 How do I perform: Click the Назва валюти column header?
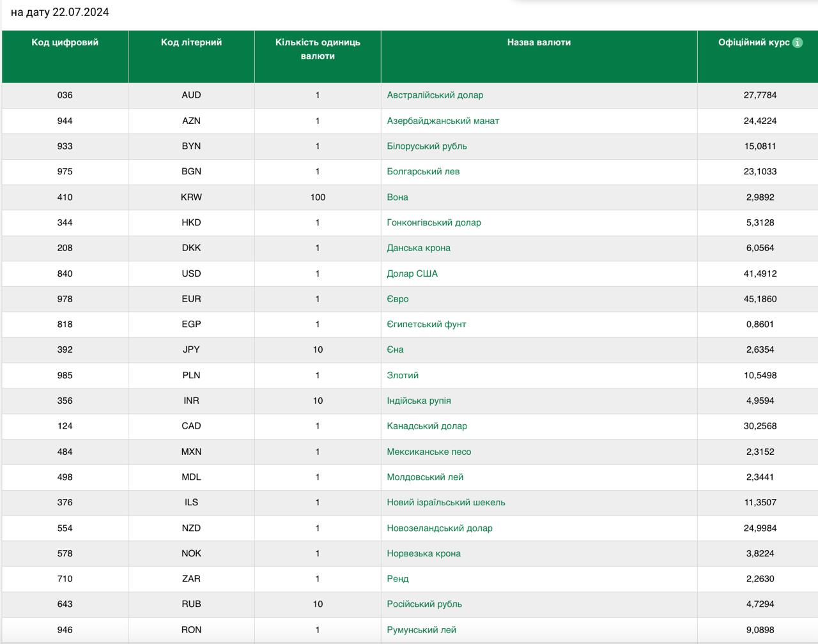coord(539,42)
